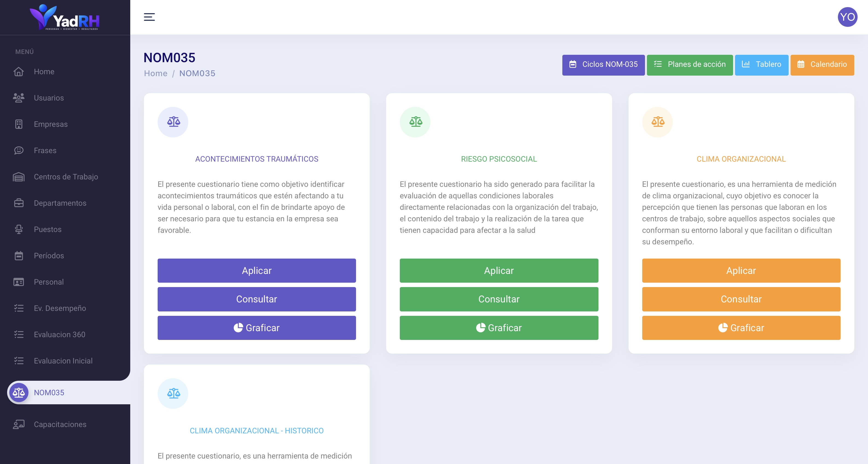Click the RIESGO PSICOSOCIAL card title
The image size is (868, 464).
(x=499, y=159)
